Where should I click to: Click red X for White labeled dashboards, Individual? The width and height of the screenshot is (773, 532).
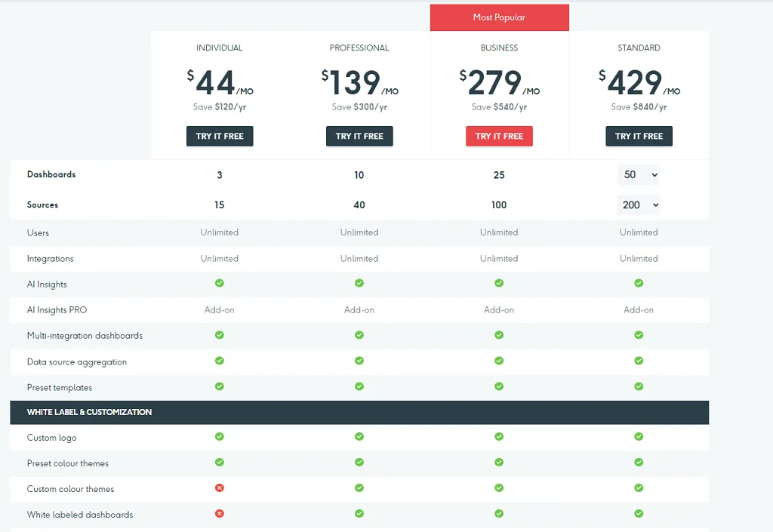(220, 514)
